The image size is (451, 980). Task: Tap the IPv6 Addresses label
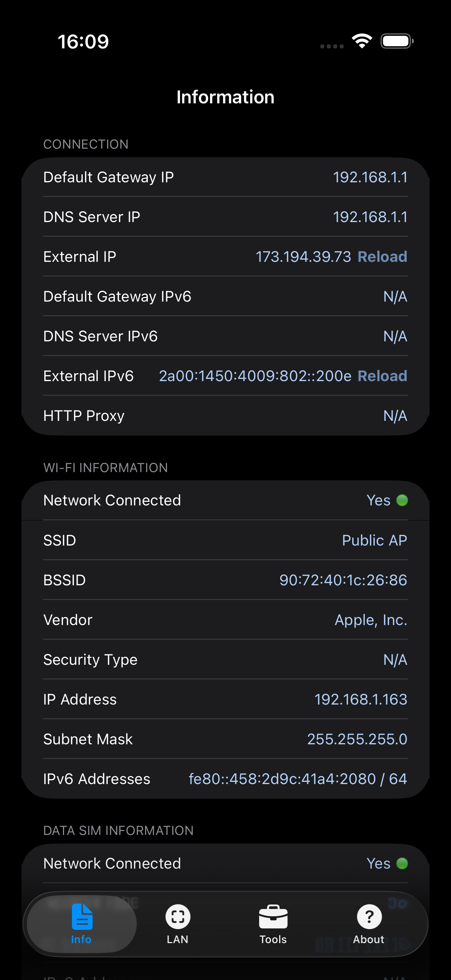coord(97,779)
